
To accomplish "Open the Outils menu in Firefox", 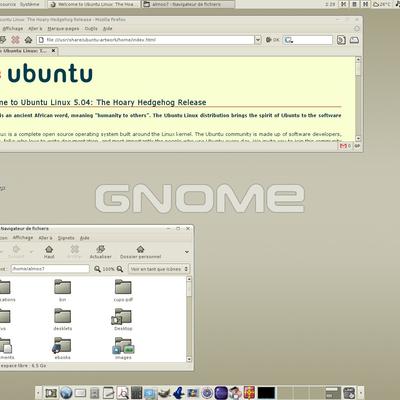I will click(x=91, y=29).
